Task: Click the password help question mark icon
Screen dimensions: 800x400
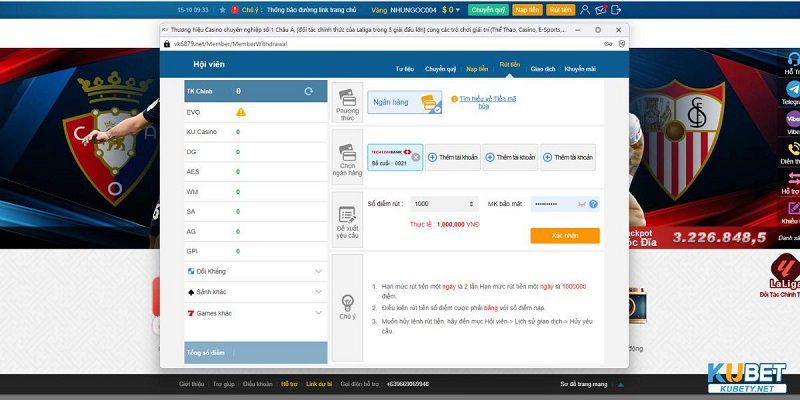Action: pyautogui.click(x=594, y=204)
